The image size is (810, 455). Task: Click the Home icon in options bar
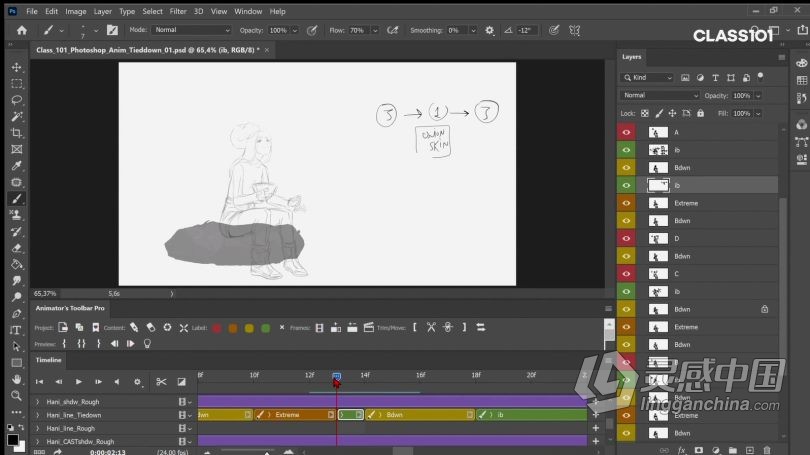(x=22, y=30)
